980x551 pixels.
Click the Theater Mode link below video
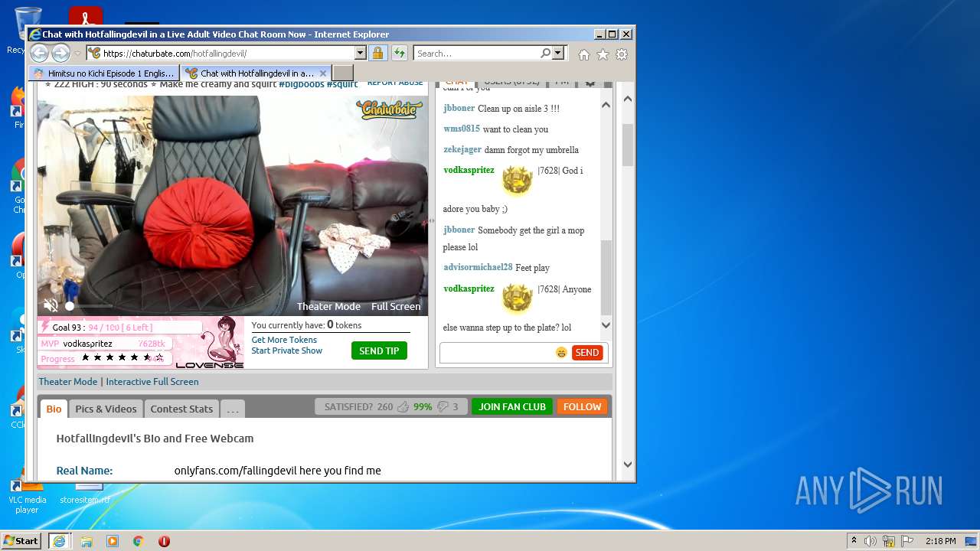point(68,381)
